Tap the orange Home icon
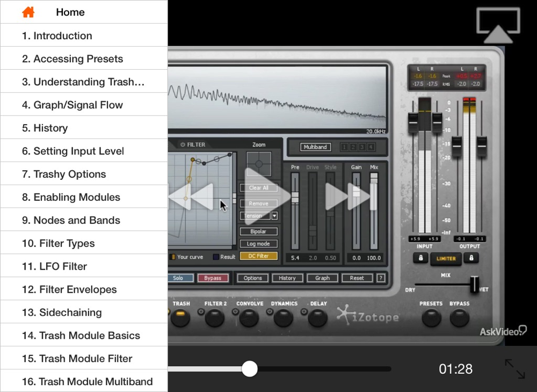 28,12
